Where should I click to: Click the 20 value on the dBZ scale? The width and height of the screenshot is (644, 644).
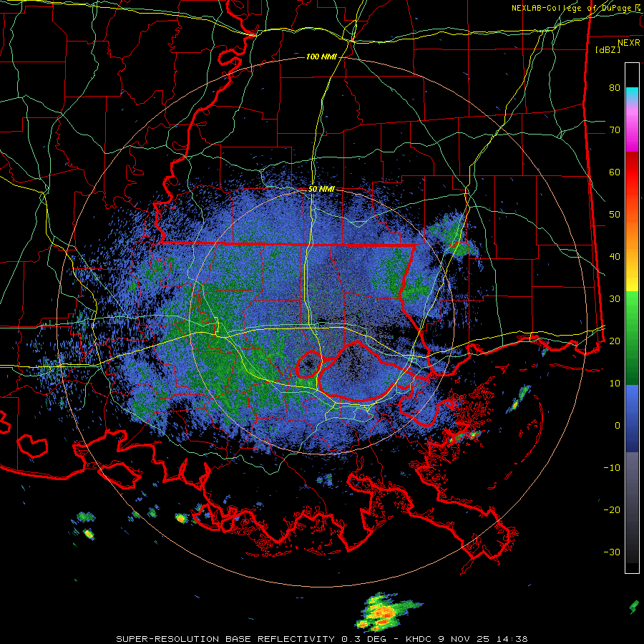615,341
